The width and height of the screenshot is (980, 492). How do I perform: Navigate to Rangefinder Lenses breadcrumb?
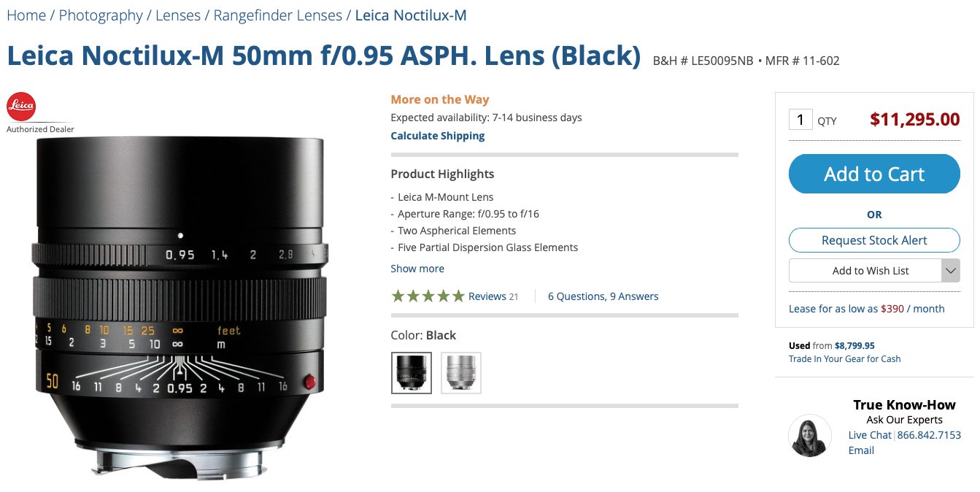point(278,15)
